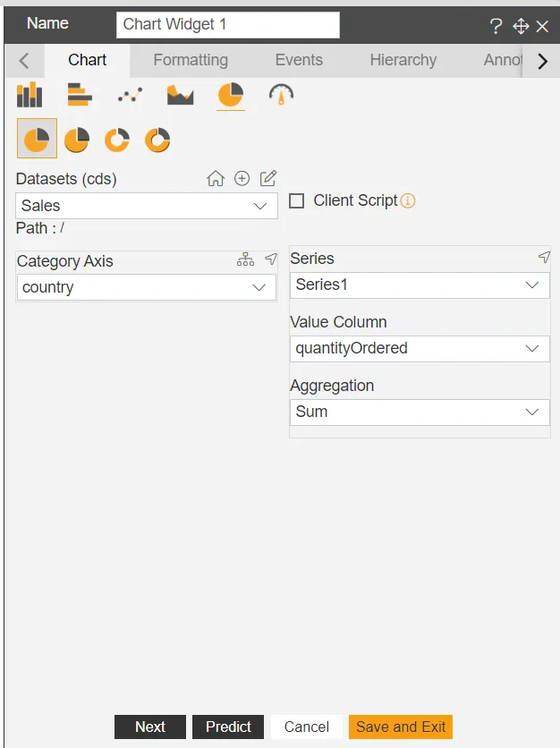Click the move widget icon
The image size is (560, 748).
521,26
